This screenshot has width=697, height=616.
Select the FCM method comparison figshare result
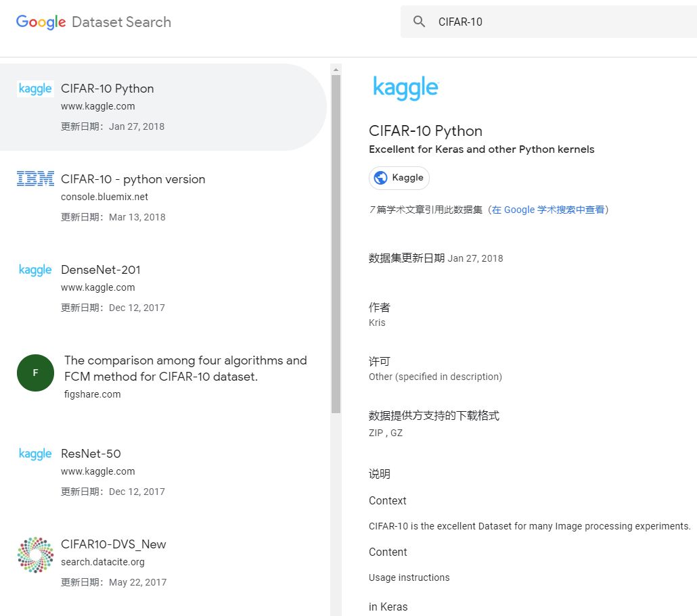[185, 369]
